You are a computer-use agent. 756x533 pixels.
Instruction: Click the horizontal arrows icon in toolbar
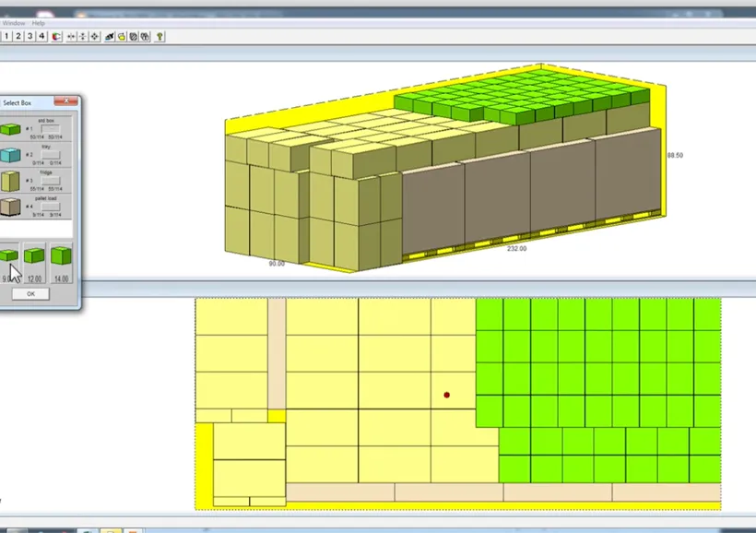click(72, 36)
